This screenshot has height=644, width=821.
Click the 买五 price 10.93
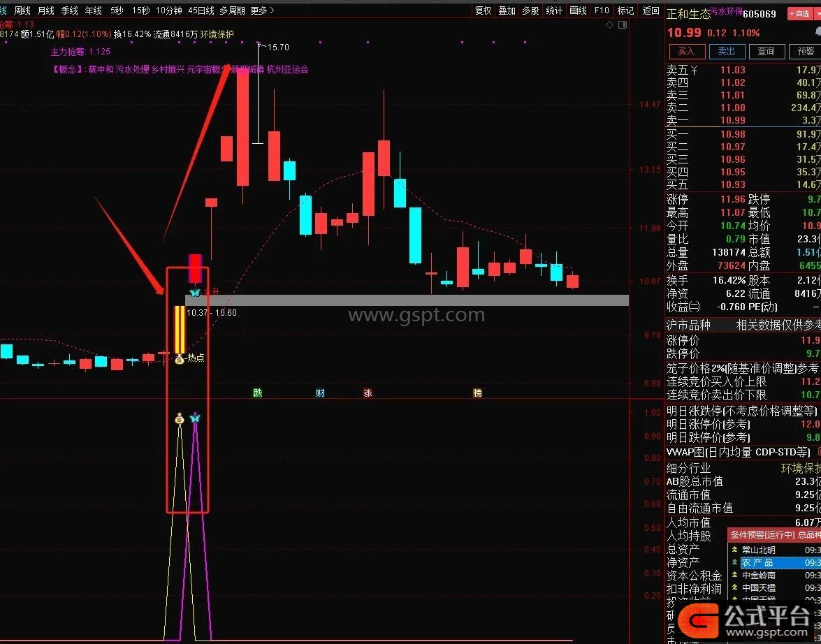click(732, 184)
